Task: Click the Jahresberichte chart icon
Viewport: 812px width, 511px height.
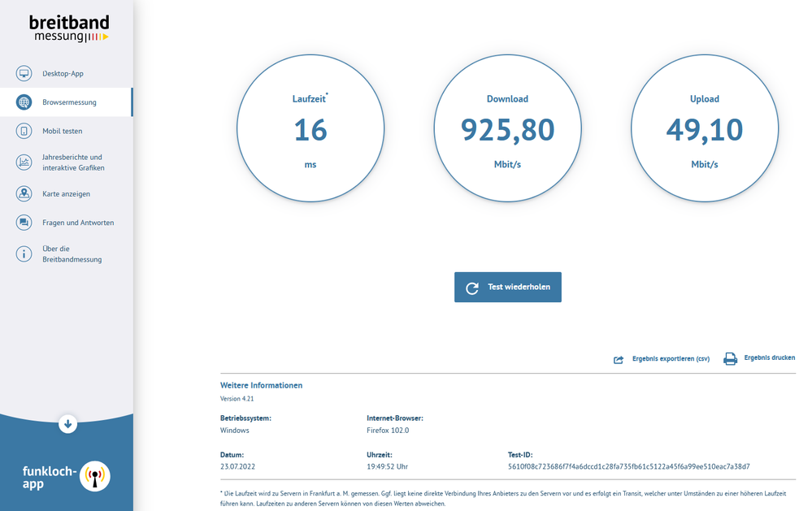Action: point(24,162)
